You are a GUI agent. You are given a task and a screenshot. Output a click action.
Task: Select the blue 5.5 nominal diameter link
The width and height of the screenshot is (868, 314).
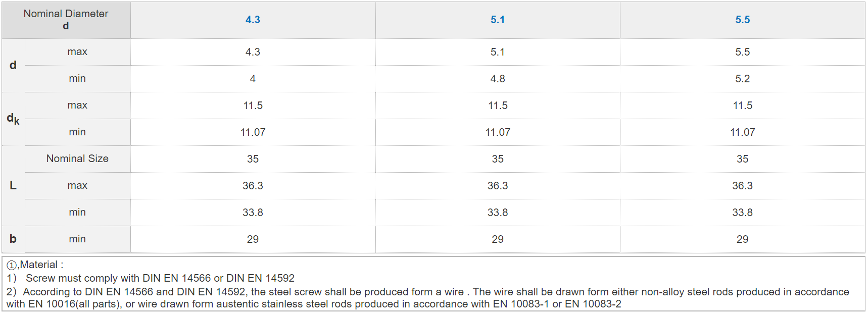pos(742,20)
